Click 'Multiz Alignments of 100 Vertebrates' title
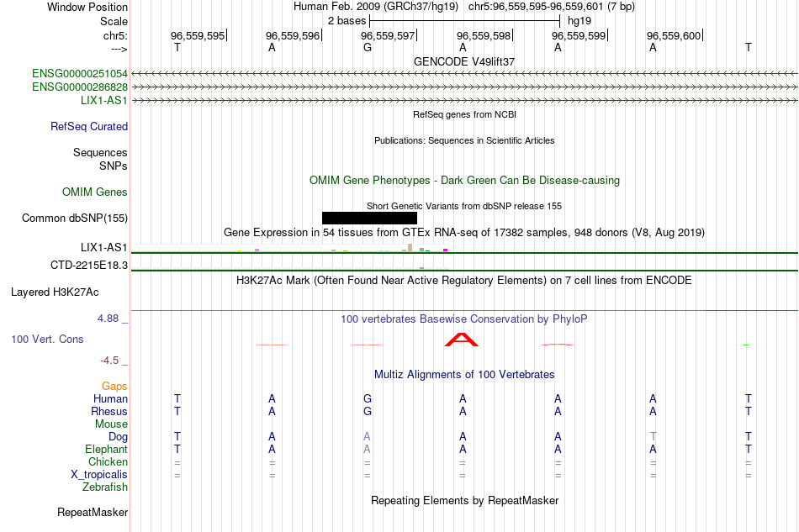The height and width of the screenshot is (532, 799). [x=464, y=375]
